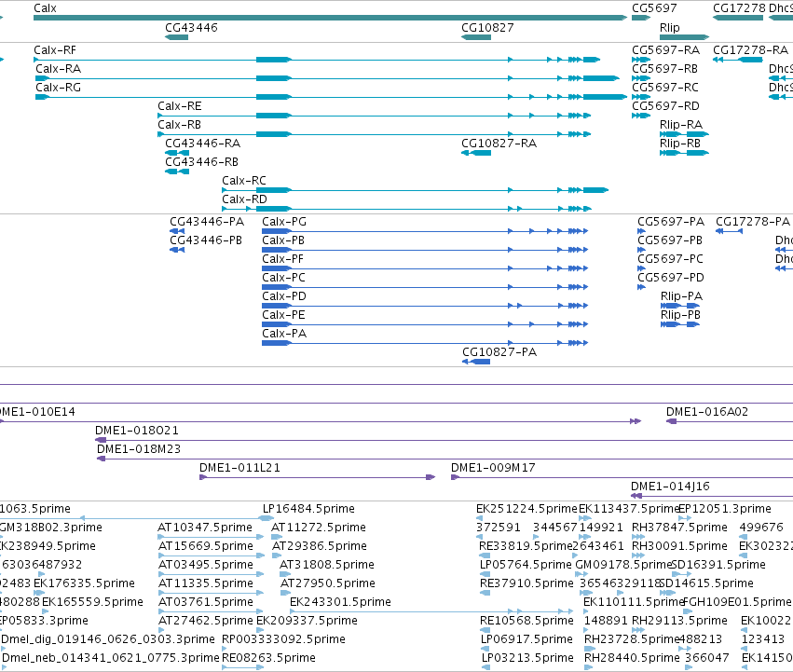The height and width of the screenshot is (672, 793).
Task: Click protein Calx-PE
Action: (x=283, y=315)
